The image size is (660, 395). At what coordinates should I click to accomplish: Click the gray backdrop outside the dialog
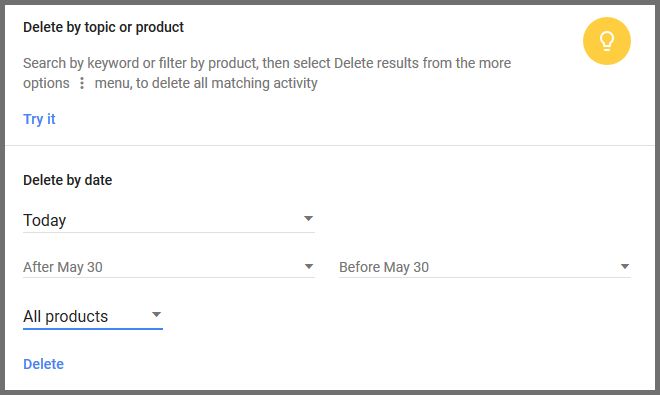[x=2, y=198]
